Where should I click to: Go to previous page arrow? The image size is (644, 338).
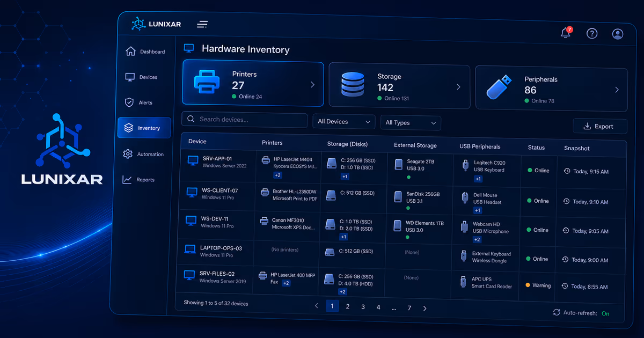pos(317,306)
